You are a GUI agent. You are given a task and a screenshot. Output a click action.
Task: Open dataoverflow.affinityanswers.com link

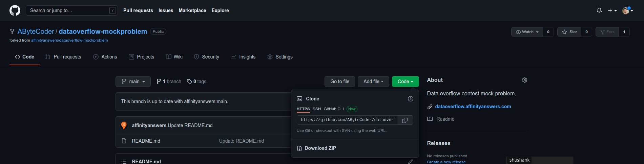click(x=473, y=107)
